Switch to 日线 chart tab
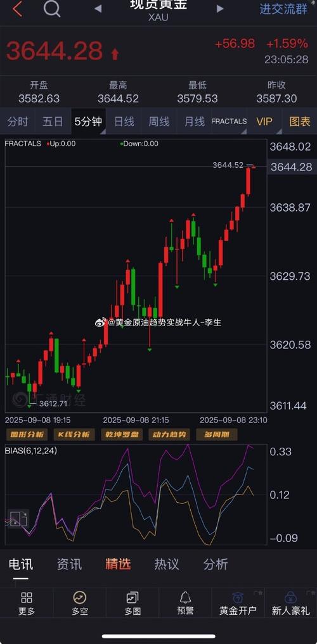The width and height of the screenshot is (317, 644). pos(124,122)
